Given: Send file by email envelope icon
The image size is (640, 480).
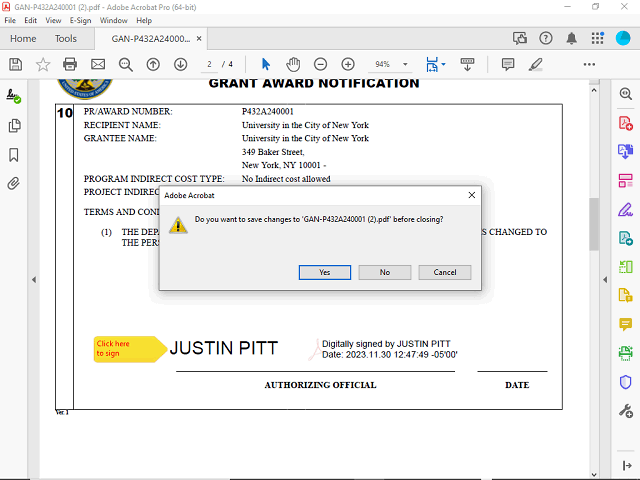Looking at the screenshot, I should point(98,64).
